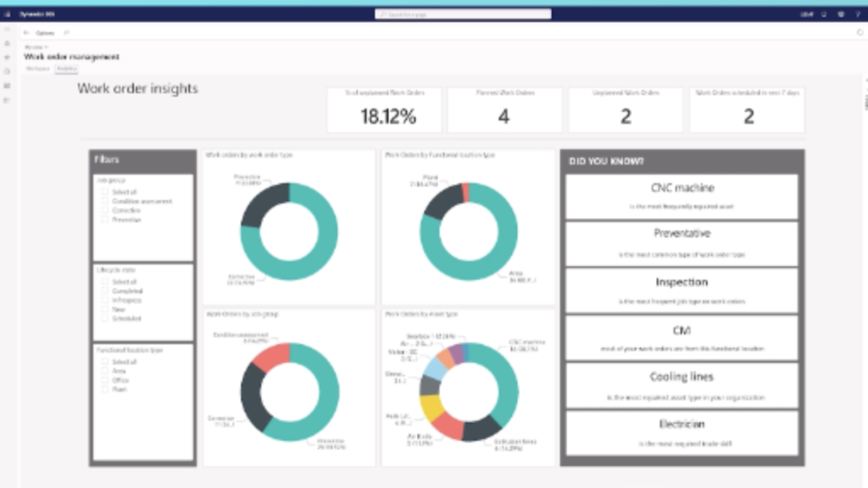Click the Home icon in left sidebar

[8, 43]
